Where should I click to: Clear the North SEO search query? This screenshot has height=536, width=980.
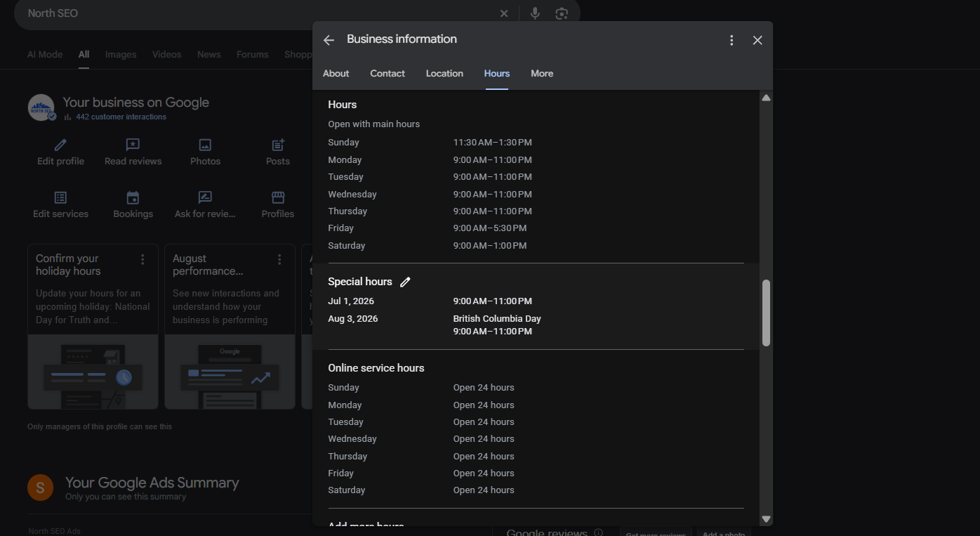504,13
